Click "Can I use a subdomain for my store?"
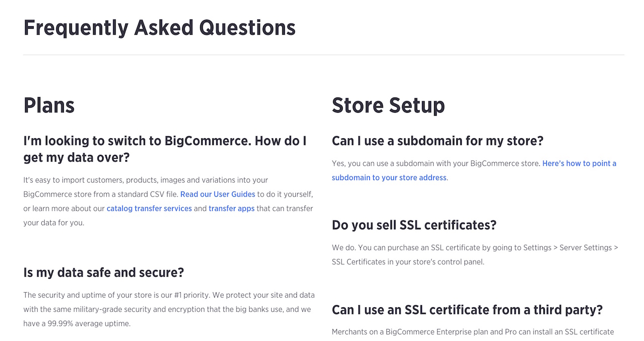This screenshot has width=644, height=341. coord(438,141)
